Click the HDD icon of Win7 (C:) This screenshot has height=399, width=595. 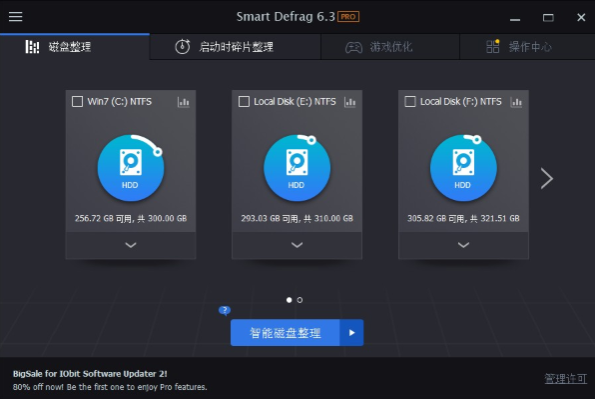click(x=131, y=168)
